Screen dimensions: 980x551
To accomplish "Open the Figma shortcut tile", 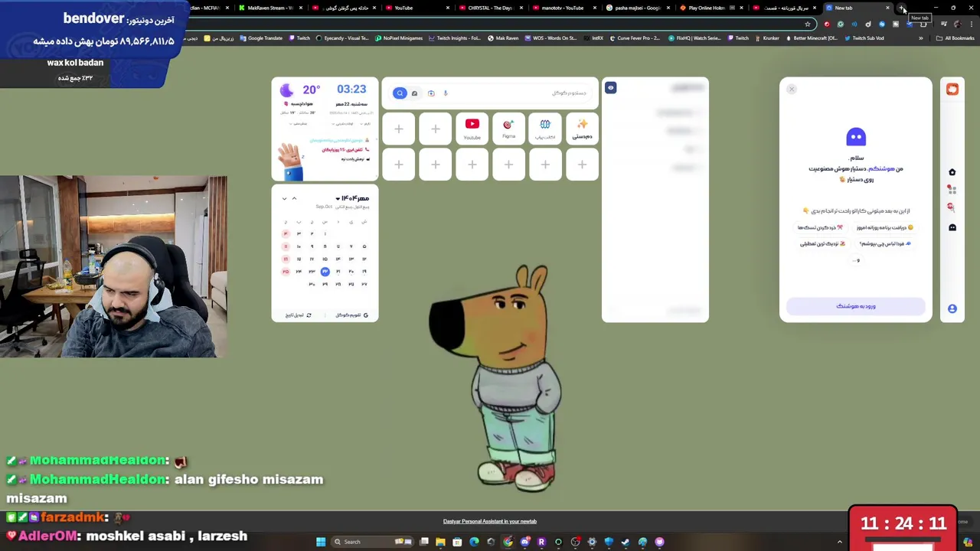I will point(508,128).
